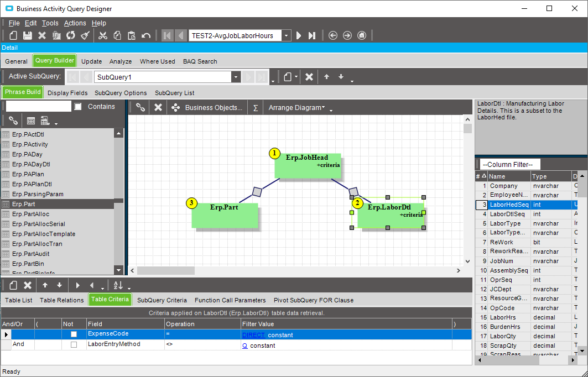The width and height of the screenshot is (588, 377).
Task: Open the Q filter value link
Action: pos(245,345)
